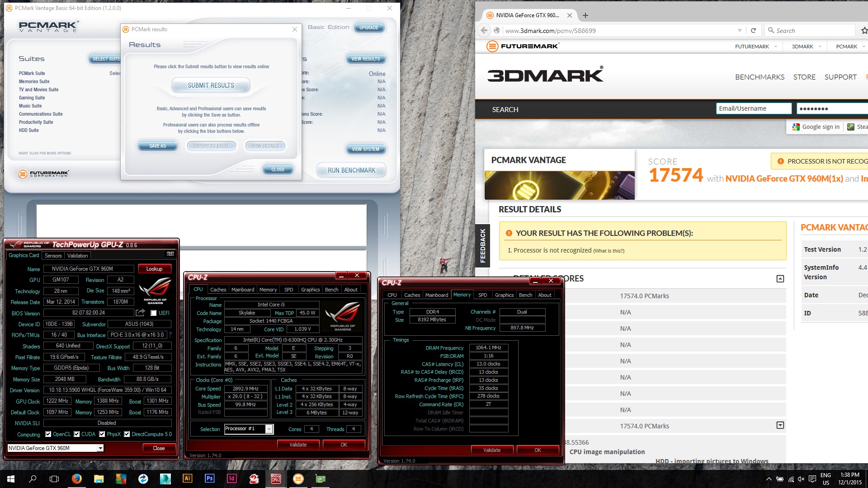Expand the browser URL history dropdown

point(740,30)
